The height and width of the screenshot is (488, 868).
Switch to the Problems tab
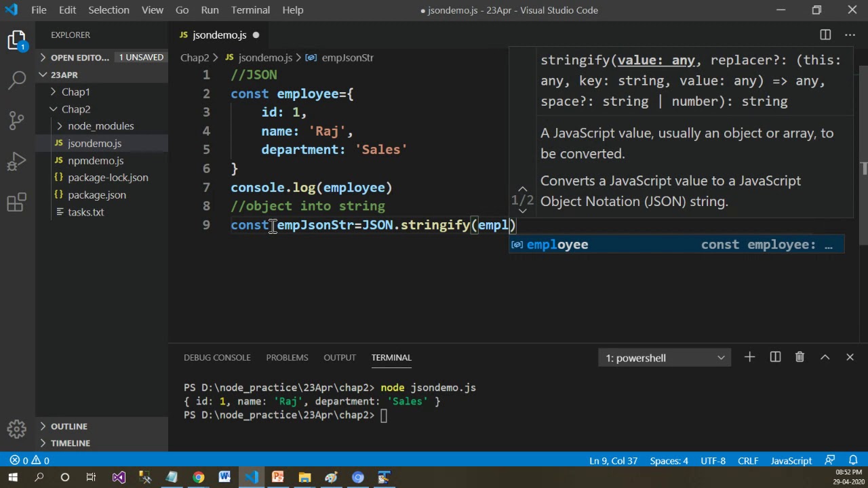pyautogui.click(x=287, y=357)
